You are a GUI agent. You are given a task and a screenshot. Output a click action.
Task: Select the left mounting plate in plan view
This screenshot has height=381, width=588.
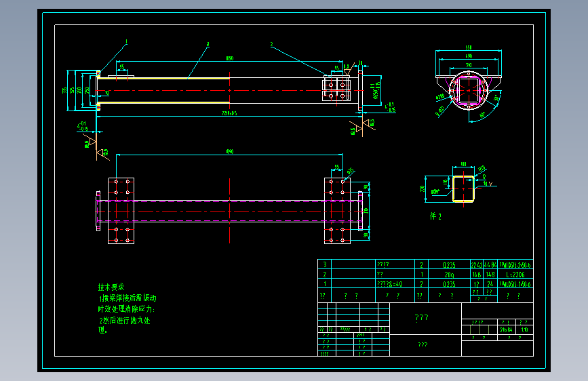pyautogui.click(x=121, y=211)
